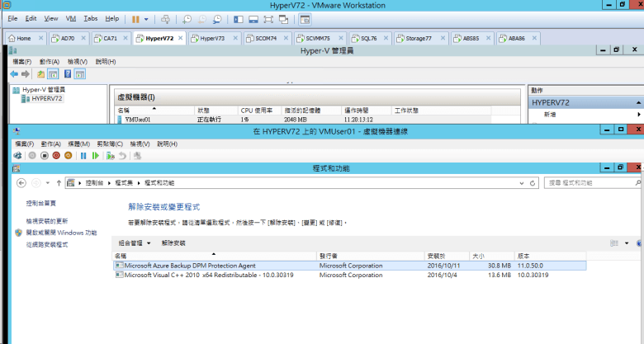The image size is (644, 344).
Task: Select HYPERV72 node in Hyper-V tree
Action: pyautogui.click(x=46, y=99)
